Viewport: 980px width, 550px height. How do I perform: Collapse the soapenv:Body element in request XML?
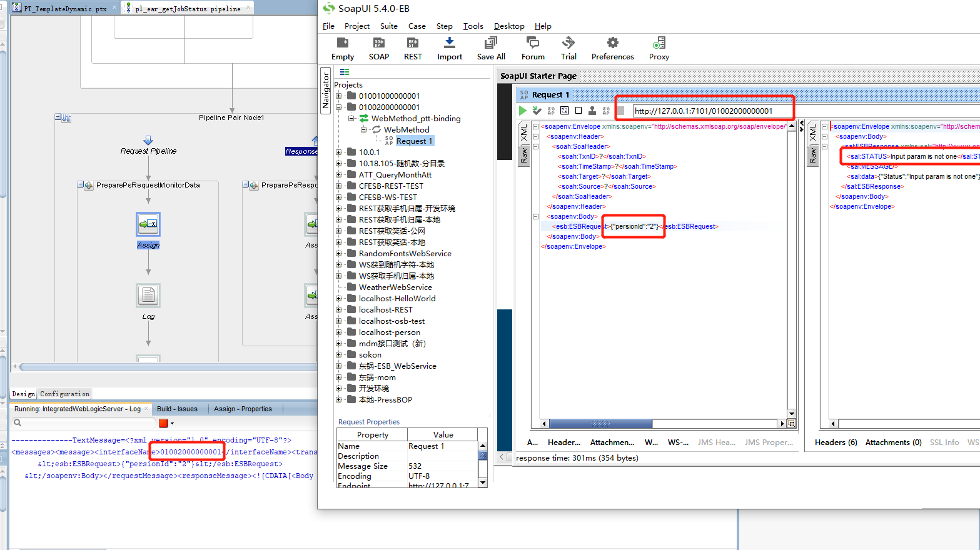tap(535, 216)
